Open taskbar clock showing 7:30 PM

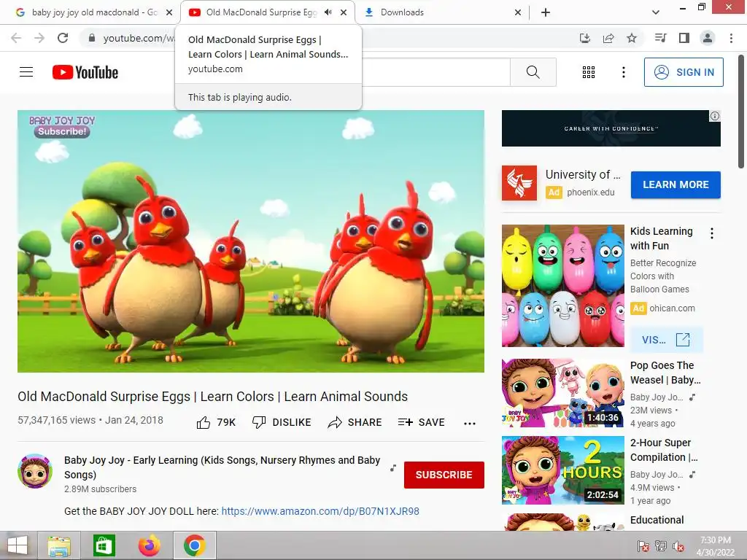click(x=716, y=546)
